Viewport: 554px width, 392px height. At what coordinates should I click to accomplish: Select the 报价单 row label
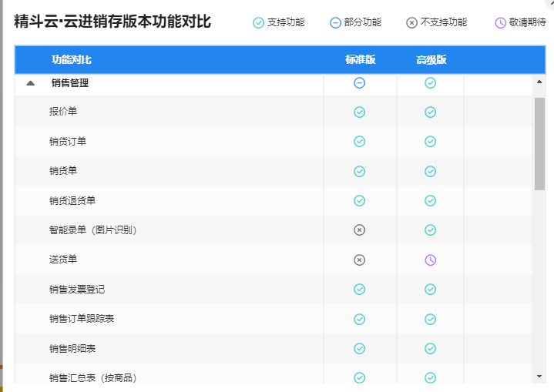[x=63, y=112]
